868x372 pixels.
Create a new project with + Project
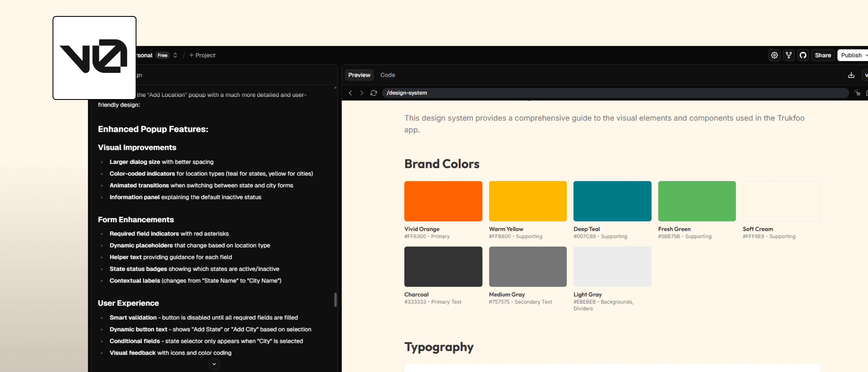[x=202, y=55]
